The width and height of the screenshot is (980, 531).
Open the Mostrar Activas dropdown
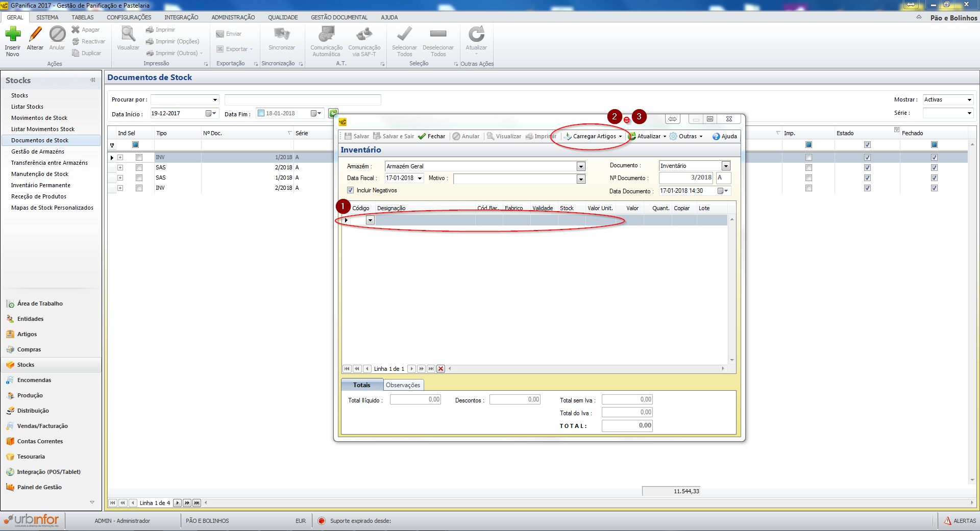coord(969,99)
